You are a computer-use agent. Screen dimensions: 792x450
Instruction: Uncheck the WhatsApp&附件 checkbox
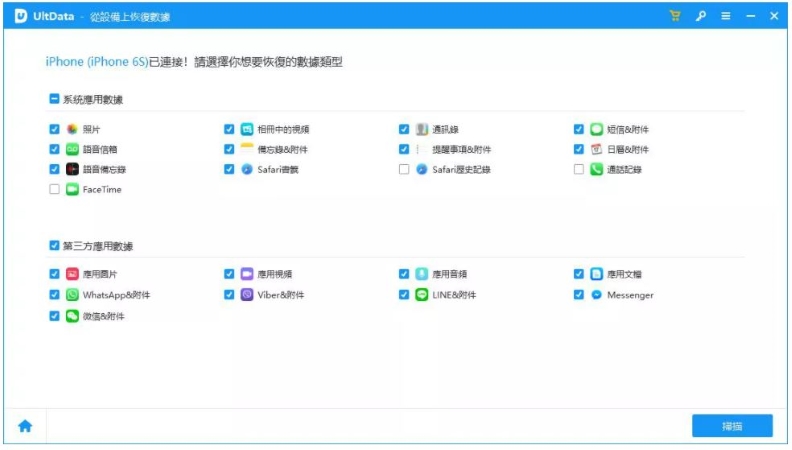click(54, 294)
